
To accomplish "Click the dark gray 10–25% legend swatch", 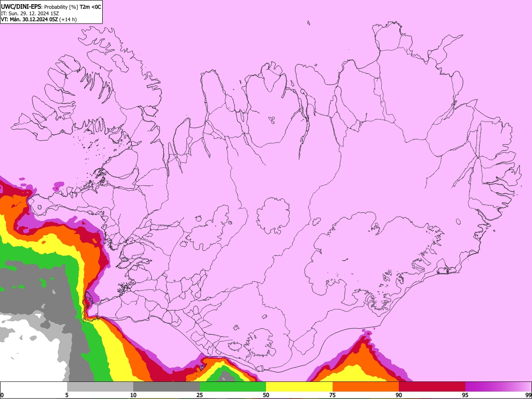I will point(167,387).
